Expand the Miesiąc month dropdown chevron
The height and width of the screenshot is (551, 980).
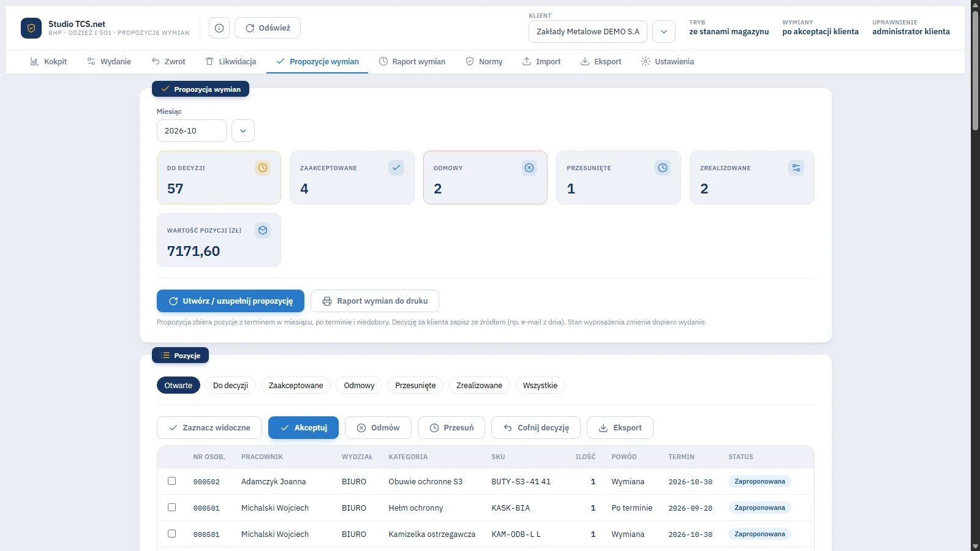pyautogui.click(x=243, y=130)
